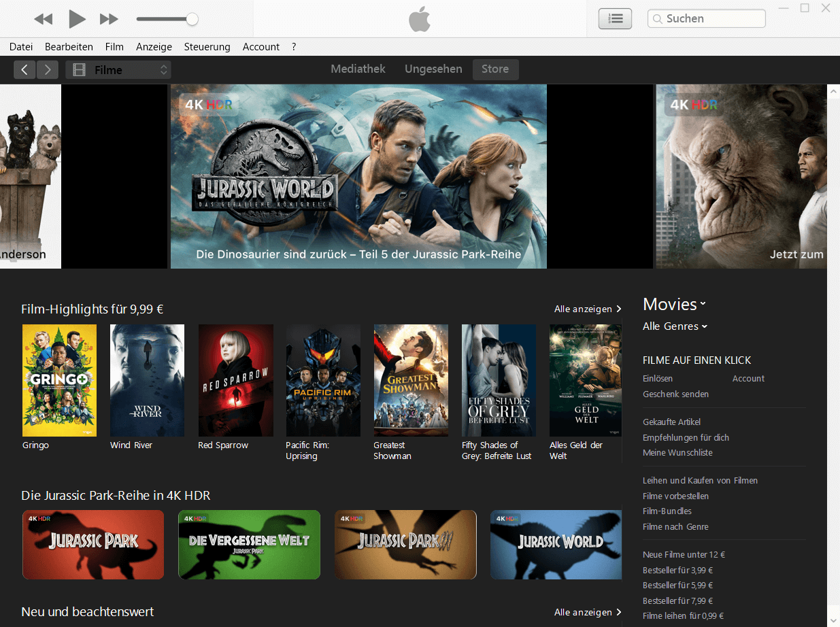Open Leihen und Kaufen von Filmen
The image size is (840, 627).
tap(700, 481)
